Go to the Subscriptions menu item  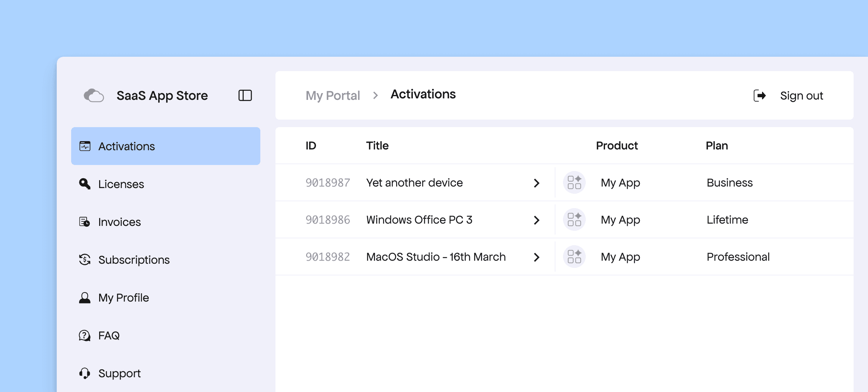pos(134,260)
